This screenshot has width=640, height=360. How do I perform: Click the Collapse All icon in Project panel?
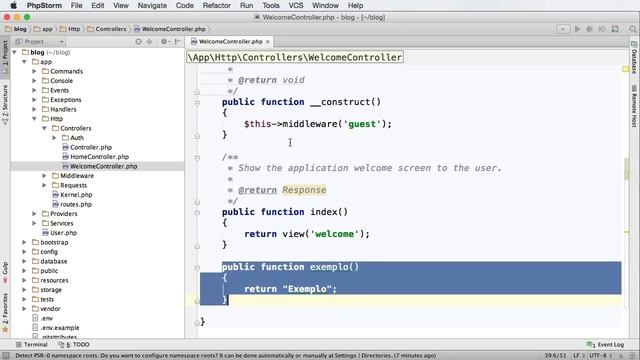149,42
